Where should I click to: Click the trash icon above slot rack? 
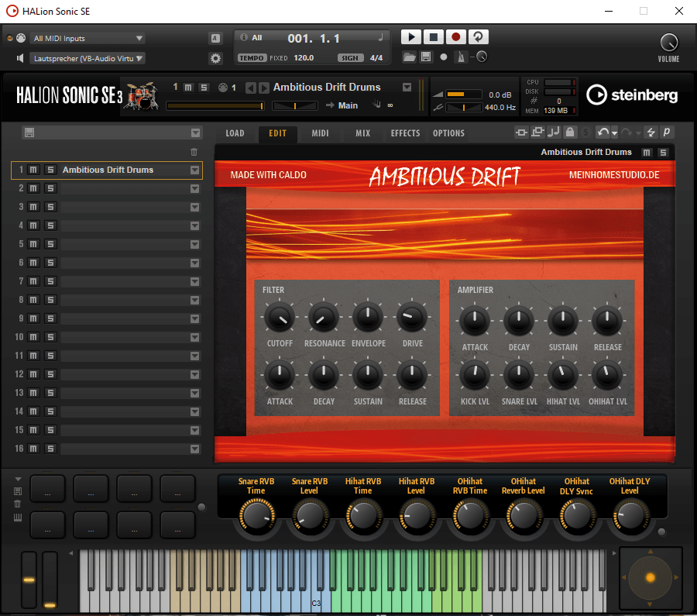[194, 152]
